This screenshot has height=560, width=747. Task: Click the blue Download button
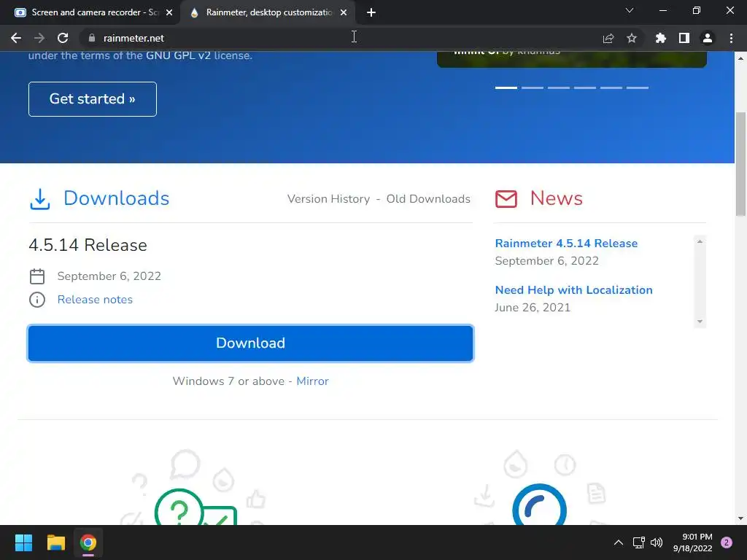tap(251, 343)
